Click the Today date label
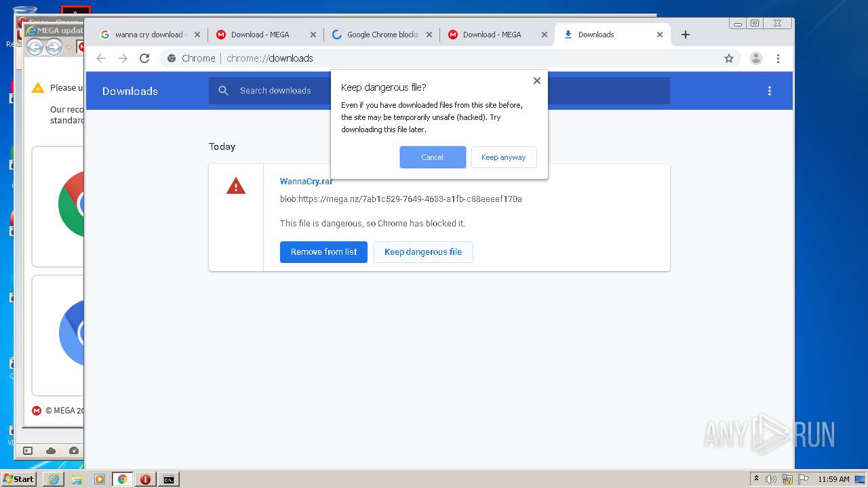Screen dimensions: 868x488 click(222, 146)
